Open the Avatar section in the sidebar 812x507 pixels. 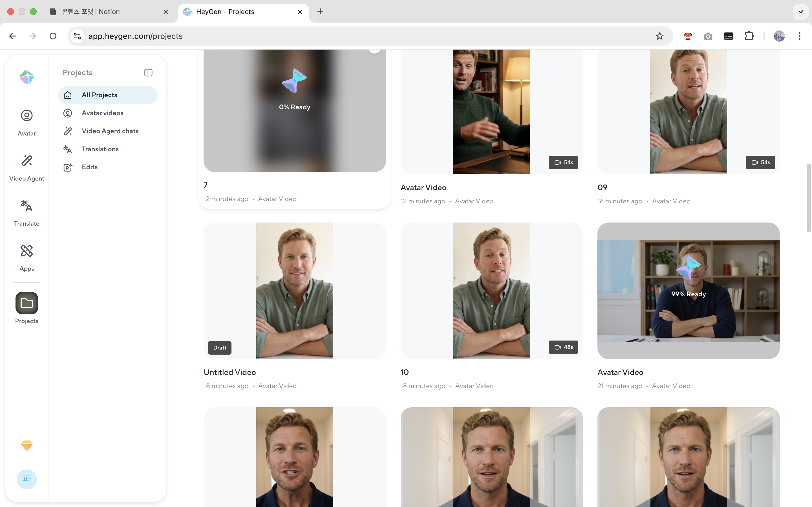27,123
